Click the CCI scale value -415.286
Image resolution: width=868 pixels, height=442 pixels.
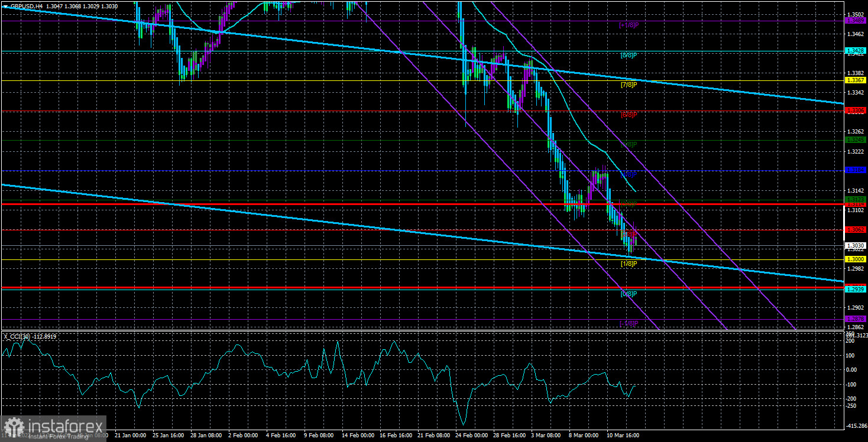pos(856,425)
